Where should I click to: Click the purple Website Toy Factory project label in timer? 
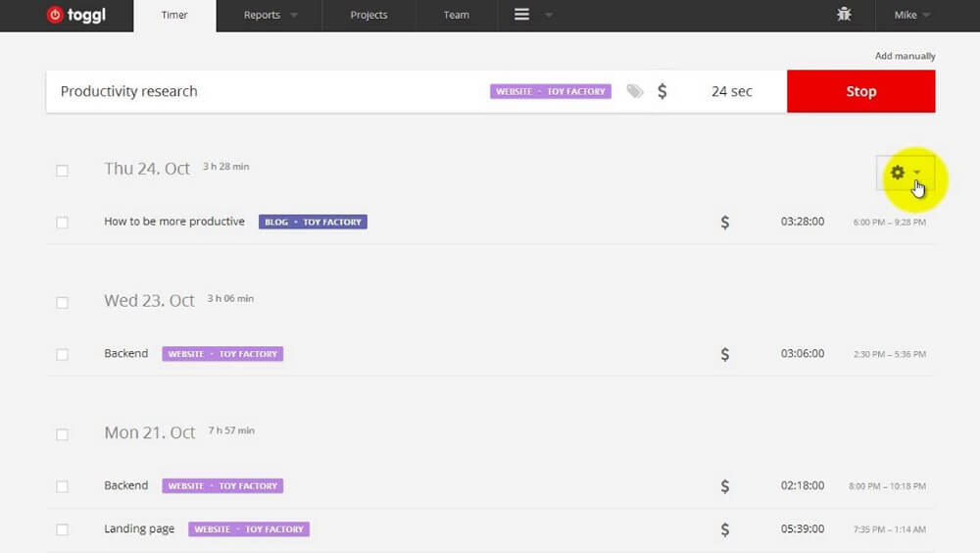point(551,91)
